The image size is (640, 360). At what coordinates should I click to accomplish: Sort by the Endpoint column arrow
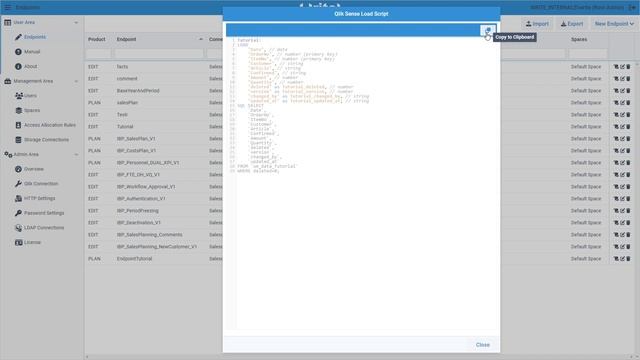[200, 40]
